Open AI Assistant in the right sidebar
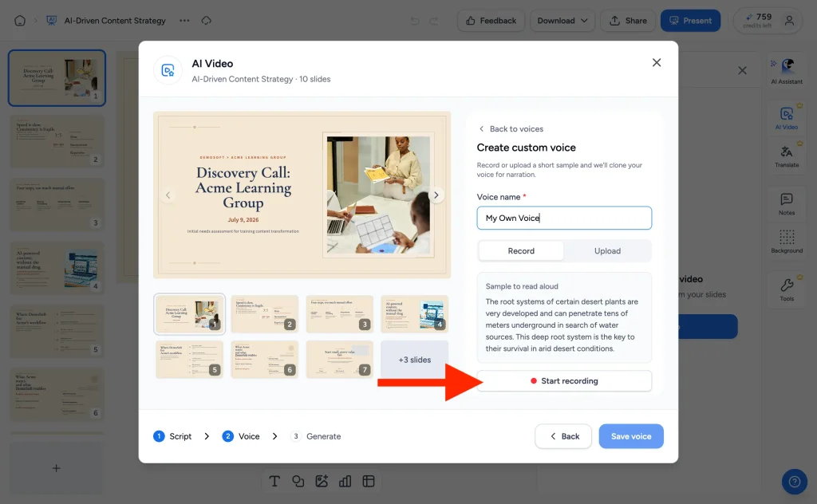Screen dimensions: 817x504 (x=787, y=71)
